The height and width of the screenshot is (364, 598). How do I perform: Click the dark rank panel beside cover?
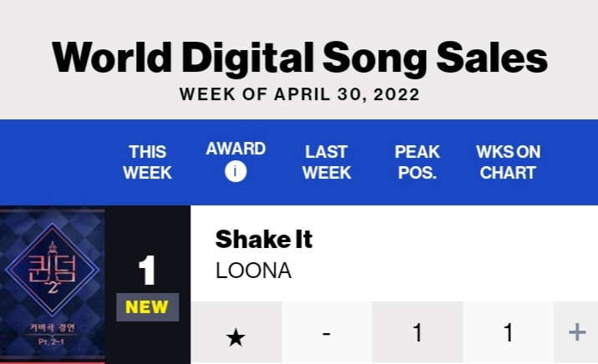pyautogui.click(x=148, y=285)
